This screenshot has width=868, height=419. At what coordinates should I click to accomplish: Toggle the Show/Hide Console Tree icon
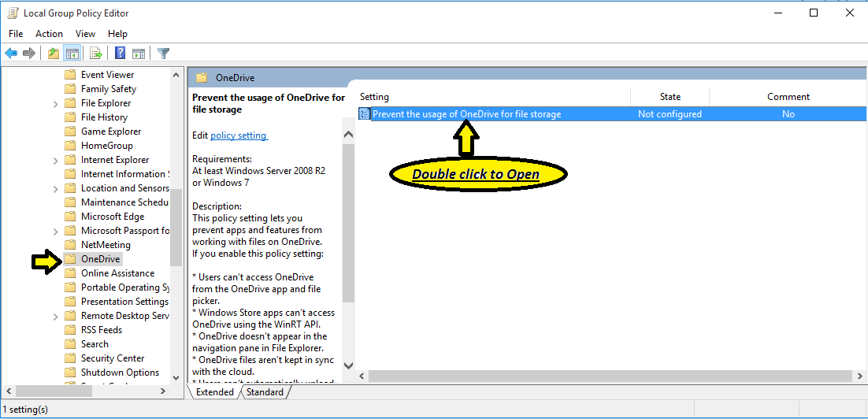(72, 53)
